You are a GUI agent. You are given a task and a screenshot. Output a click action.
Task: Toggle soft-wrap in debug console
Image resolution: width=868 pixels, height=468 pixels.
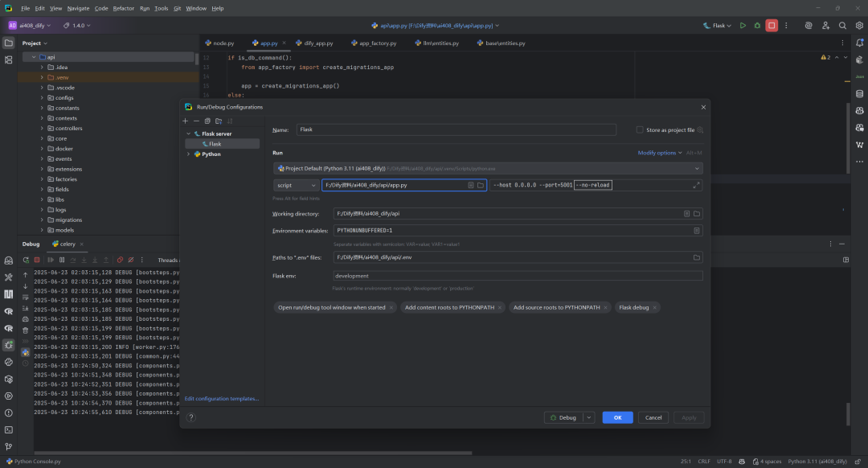click(x=26, y=298)
